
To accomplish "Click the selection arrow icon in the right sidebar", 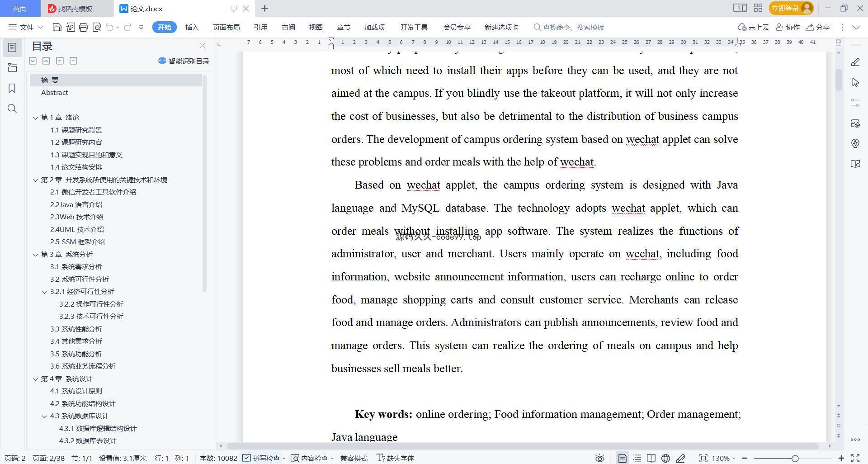I will point(855,82).
